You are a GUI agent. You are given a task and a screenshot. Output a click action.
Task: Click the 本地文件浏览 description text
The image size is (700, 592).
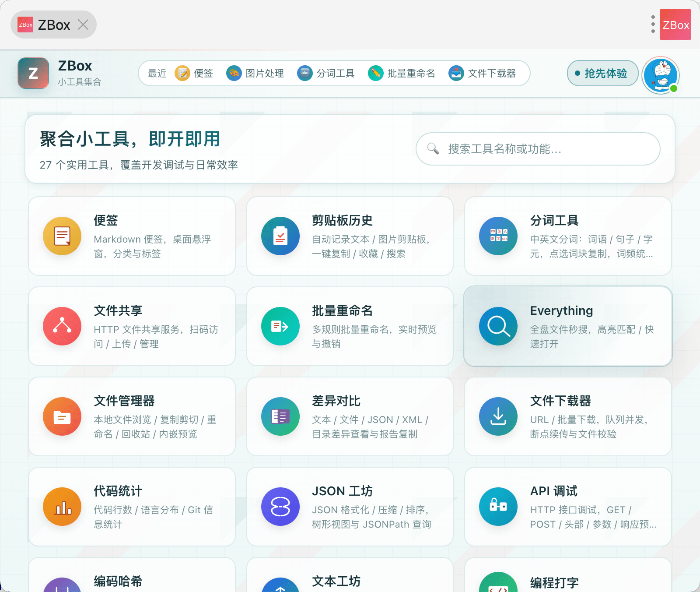[x=155, y=427]
